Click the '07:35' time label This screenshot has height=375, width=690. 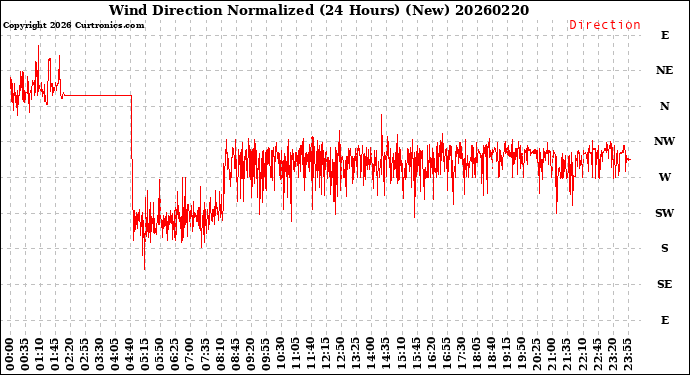pos(205,355)
